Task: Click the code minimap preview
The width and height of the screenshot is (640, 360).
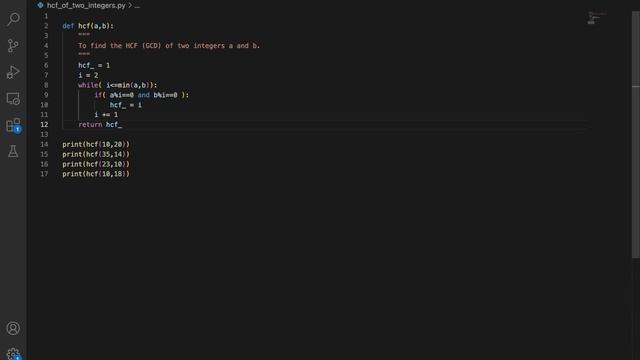Action: [x=597, y=18]
